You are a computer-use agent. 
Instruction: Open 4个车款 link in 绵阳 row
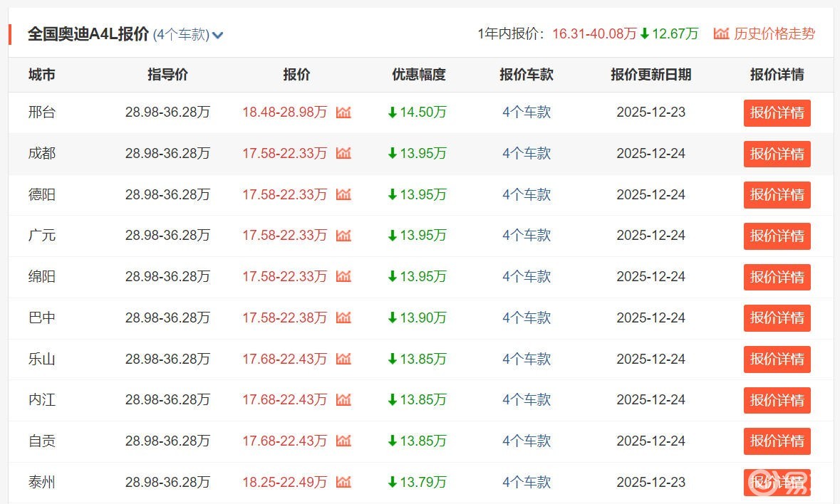tap(527, 277)
